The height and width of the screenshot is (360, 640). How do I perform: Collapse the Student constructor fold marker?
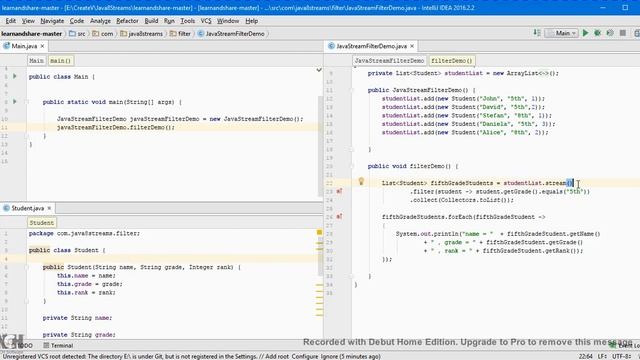click(27, 267)
